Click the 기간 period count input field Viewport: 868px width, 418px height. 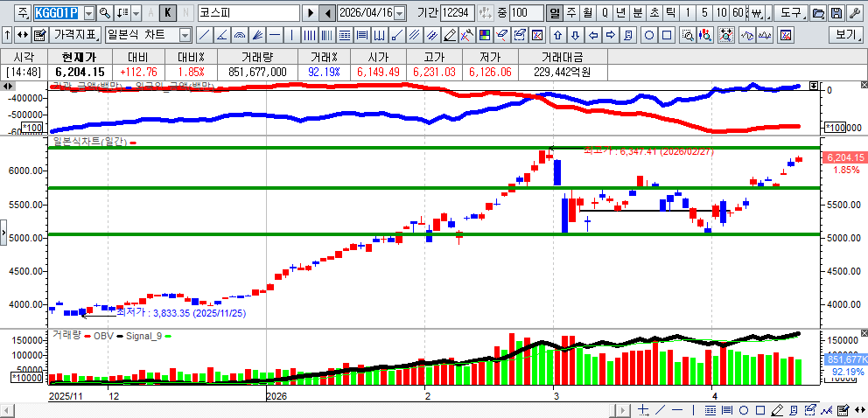458,13
